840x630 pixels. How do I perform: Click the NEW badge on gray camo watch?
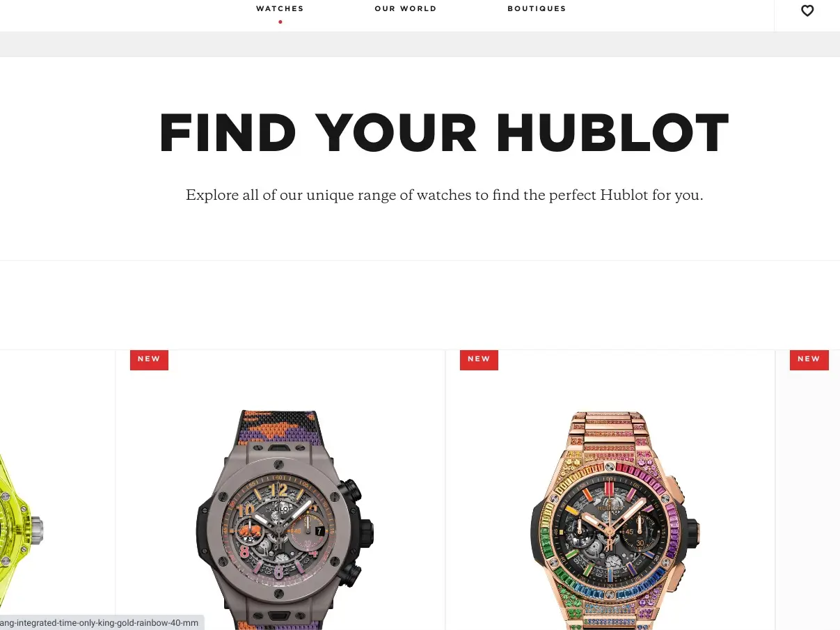(149, 359)
